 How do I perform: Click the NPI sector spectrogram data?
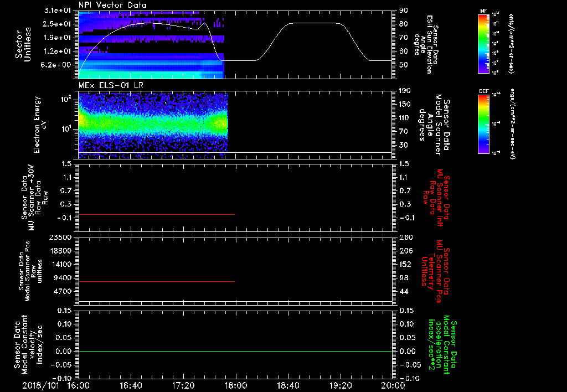click(151, 45)
